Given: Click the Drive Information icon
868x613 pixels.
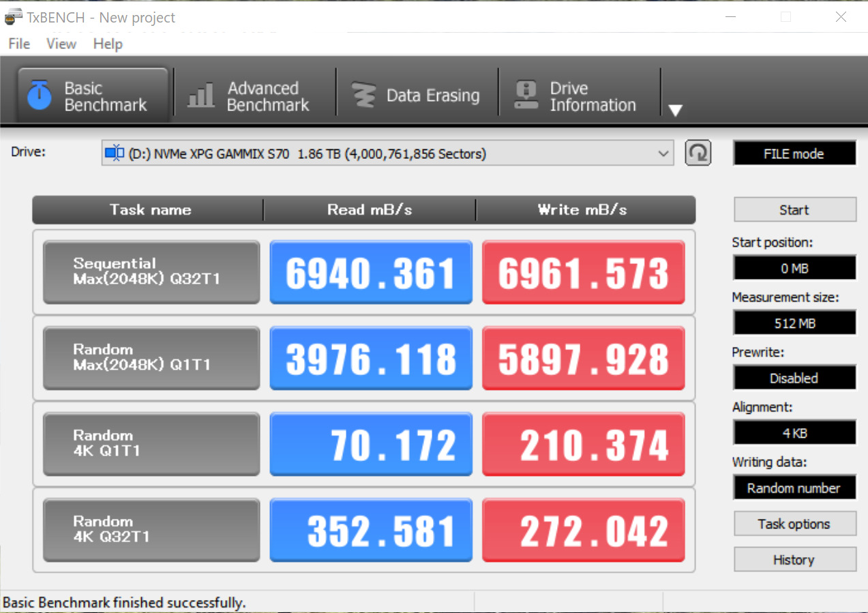Looking at the screenshot, I should point(526,95).
